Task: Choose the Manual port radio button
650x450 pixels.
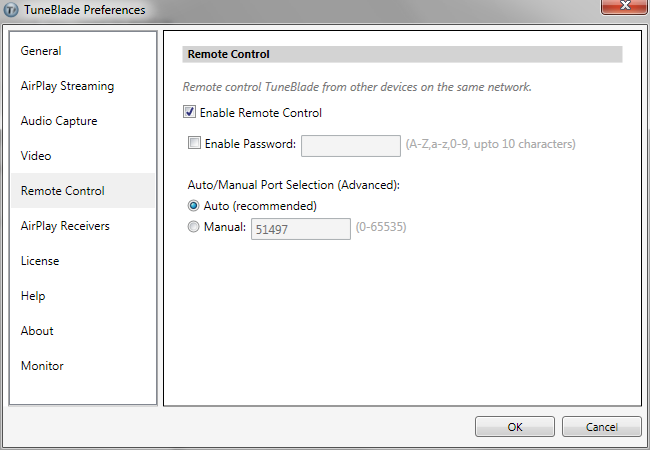Action: (193, 227)
